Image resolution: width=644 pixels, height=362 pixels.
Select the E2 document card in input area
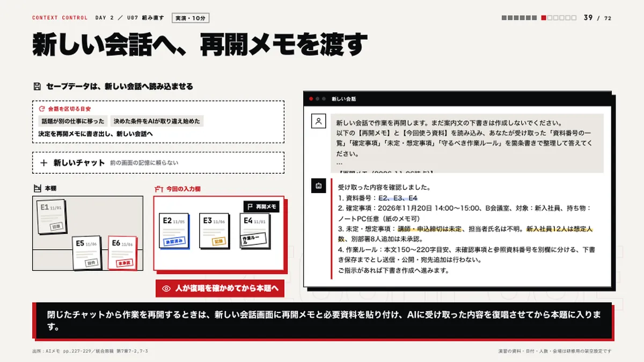coord(174,232)
